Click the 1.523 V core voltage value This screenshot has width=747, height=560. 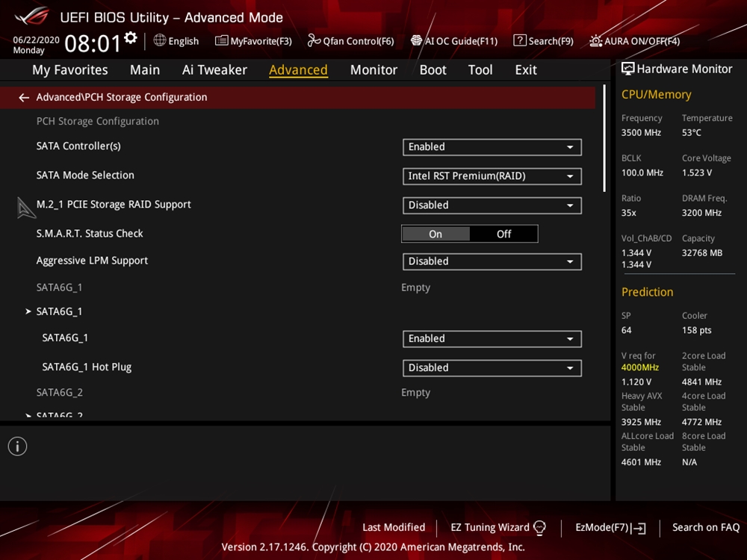pos(696,172)
